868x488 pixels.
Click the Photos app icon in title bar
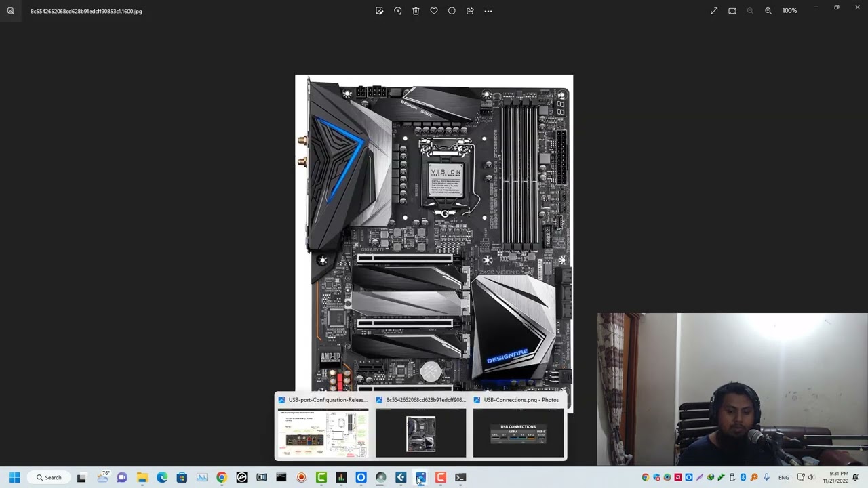click(x=11, y=11)
